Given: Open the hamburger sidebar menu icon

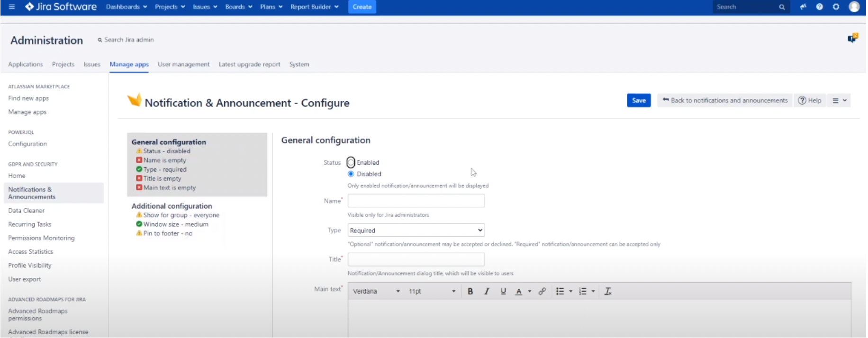Looking at the screenshot, I should [12, 7].
